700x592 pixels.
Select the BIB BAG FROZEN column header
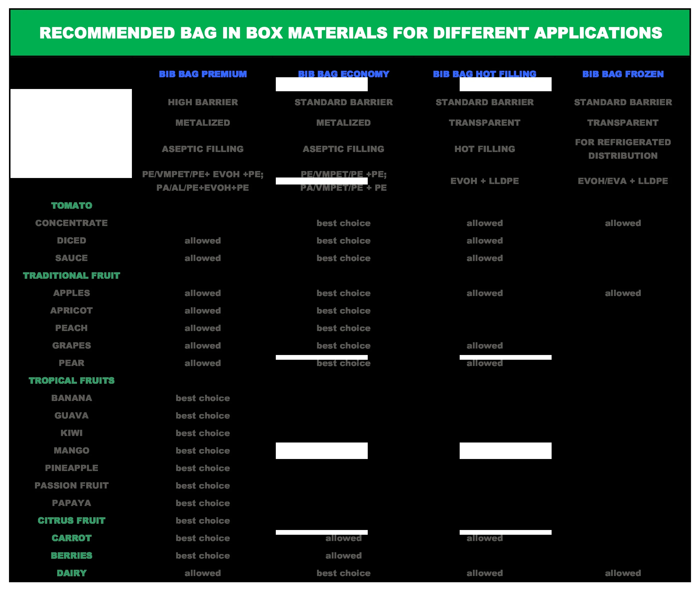click(623, 74)
